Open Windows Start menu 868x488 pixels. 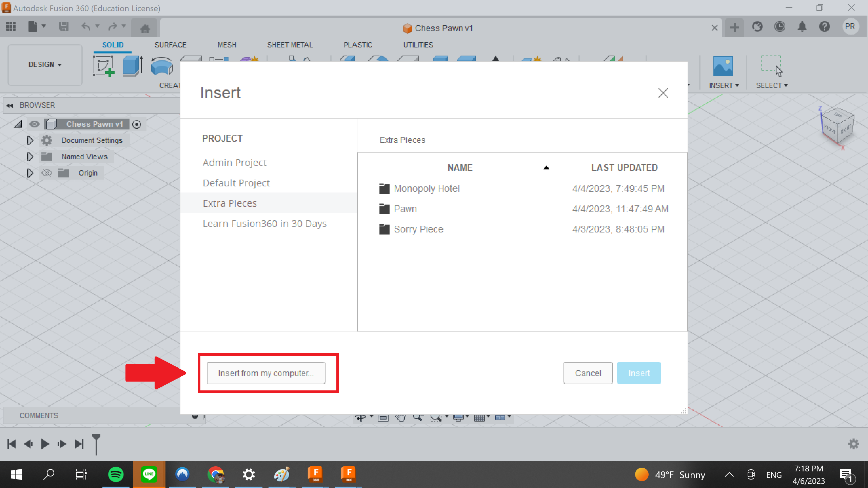[x=16, y=474]
